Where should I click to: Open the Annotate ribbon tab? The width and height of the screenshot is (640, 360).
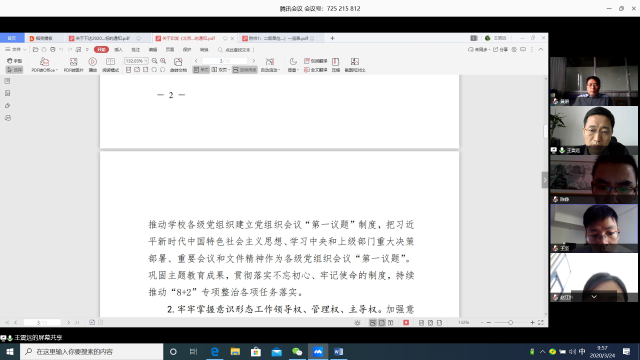(x=136, y=50)
